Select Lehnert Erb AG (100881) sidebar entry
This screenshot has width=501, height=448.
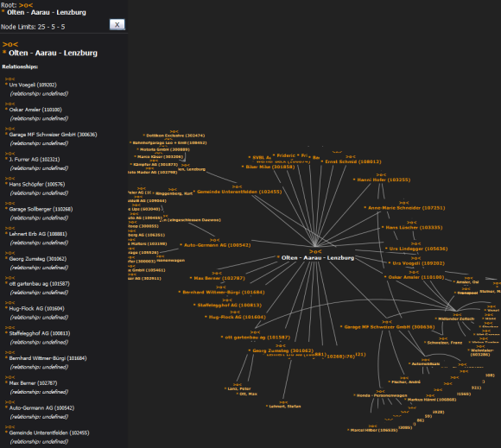pyautogui.click(x=38, y=234)
